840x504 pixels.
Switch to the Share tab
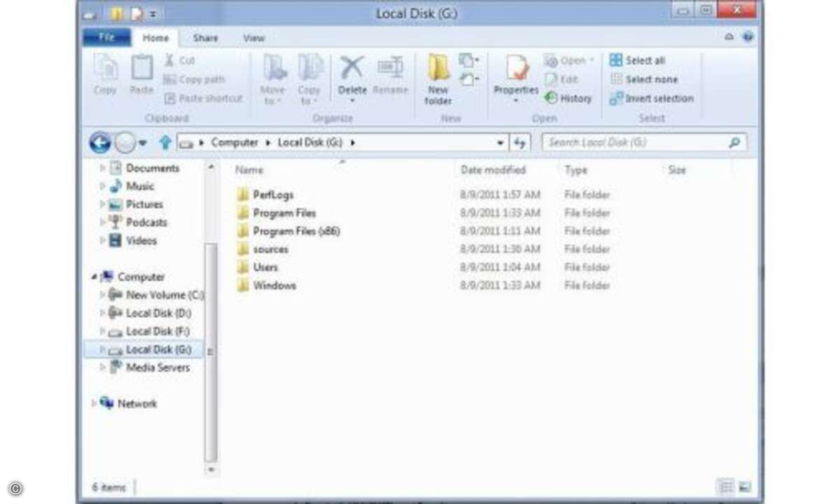tap(205, 38)
